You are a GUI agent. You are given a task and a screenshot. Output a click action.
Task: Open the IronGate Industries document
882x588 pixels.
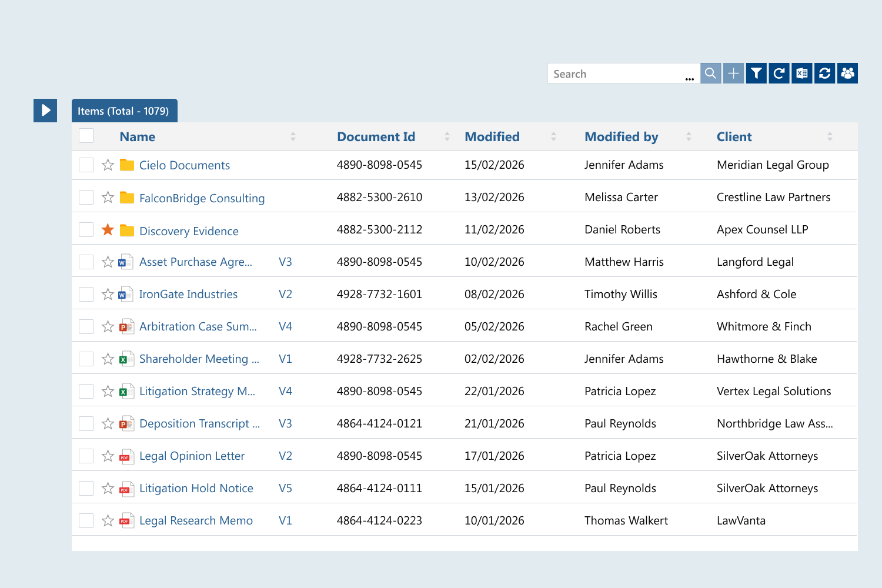point(188,295)
